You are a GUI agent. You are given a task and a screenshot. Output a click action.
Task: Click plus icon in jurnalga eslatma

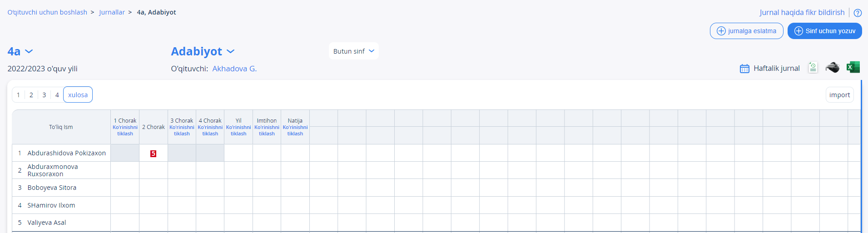coord(721,31)
